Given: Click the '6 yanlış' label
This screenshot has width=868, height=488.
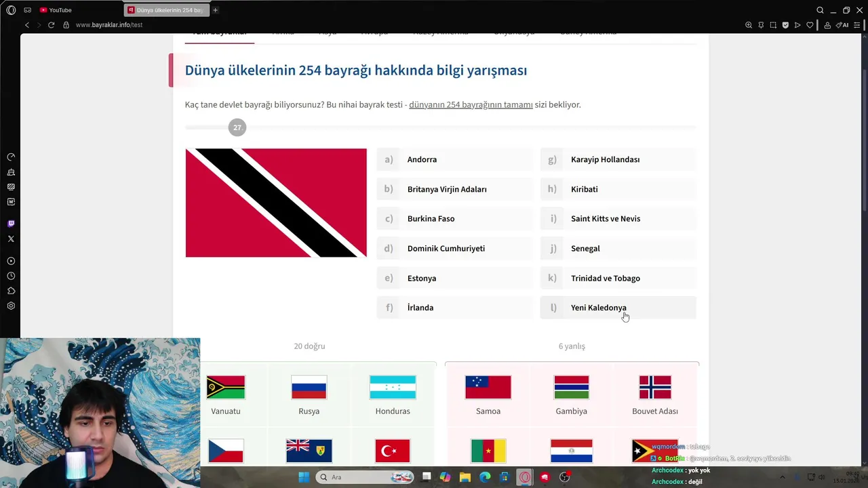Looking at the screenshot, I should point(572,346).
